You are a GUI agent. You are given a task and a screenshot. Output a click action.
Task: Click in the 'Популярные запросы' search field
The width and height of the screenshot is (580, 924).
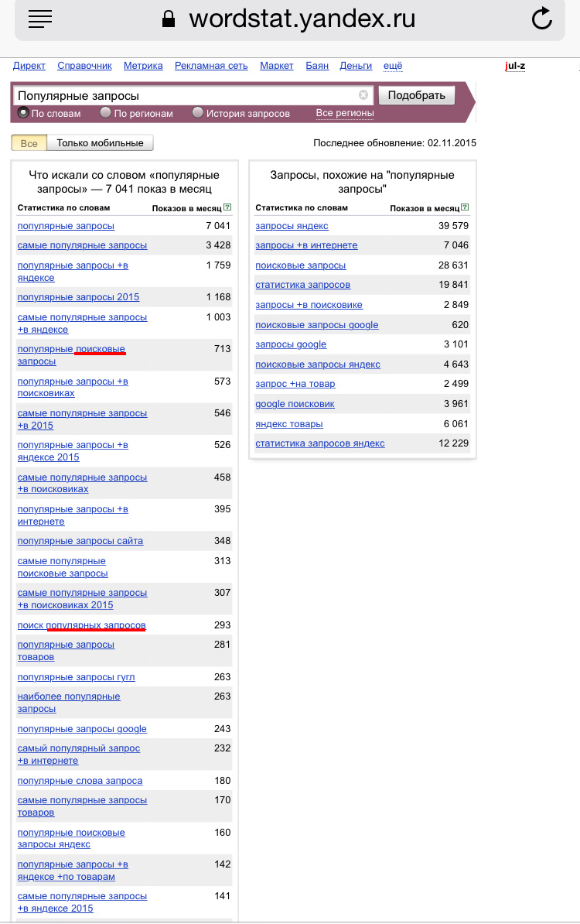(x=186, y=96)
